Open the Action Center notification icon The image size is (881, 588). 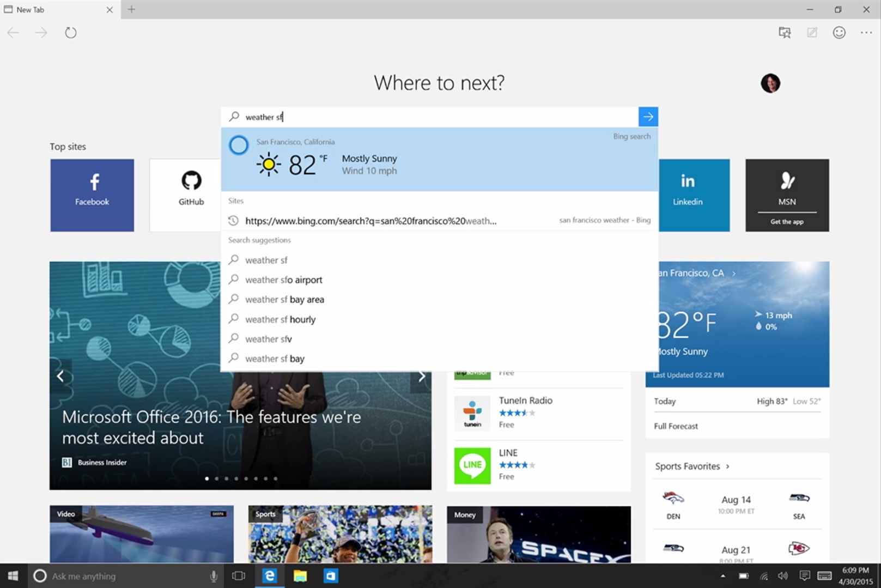click(x=805, y=576)
